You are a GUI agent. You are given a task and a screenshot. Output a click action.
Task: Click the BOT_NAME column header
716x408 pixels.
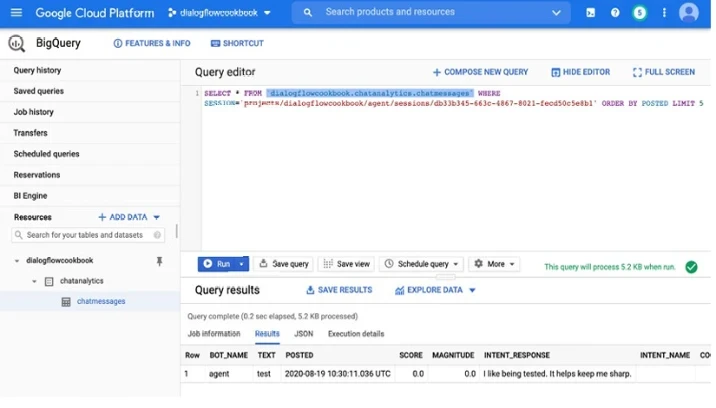228,355
